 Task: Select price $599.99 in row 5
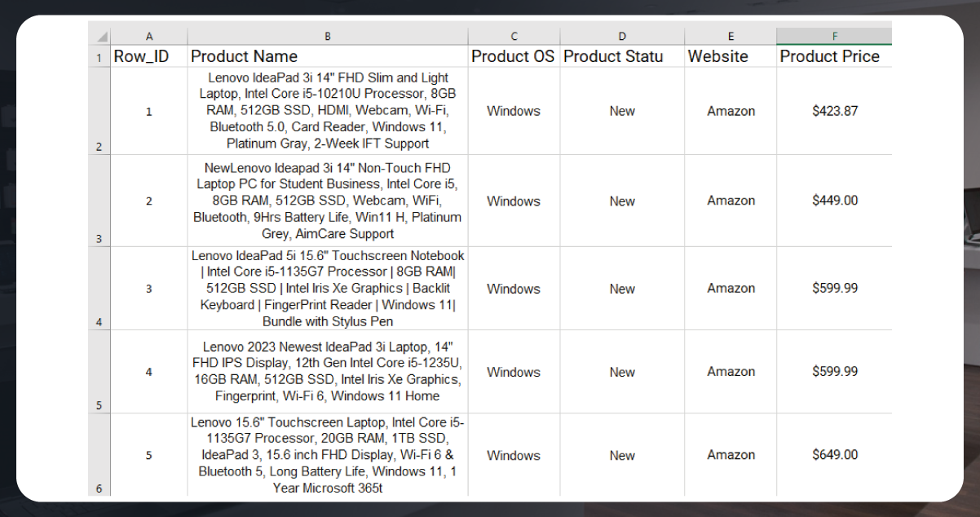834,372
